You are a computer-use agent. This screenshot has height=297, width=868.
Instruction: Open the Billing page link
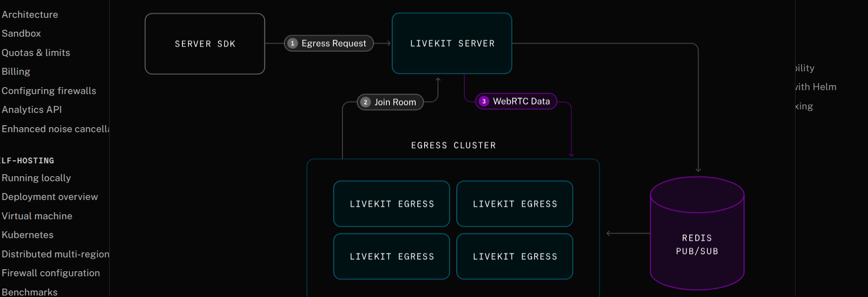(x=16, y=71)
